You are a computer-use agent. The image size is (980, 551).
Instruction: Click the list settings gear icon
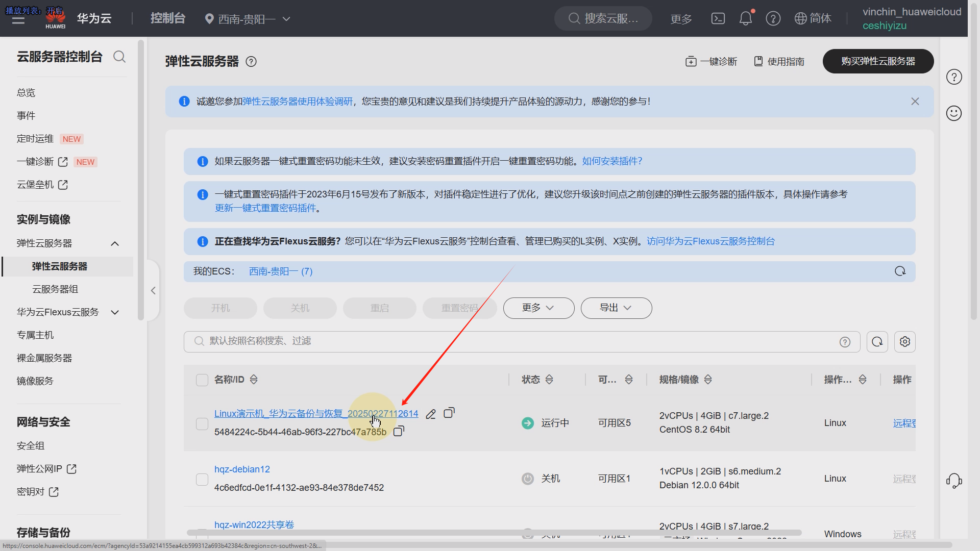pyautogui.click(x=904, y=342)
